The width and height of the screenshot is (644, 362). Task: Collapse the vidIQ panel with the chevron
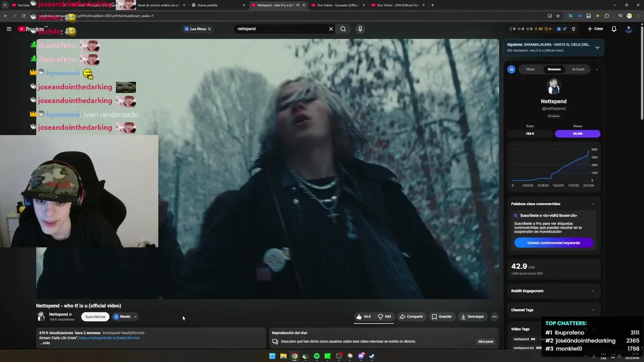coord(597,69)
